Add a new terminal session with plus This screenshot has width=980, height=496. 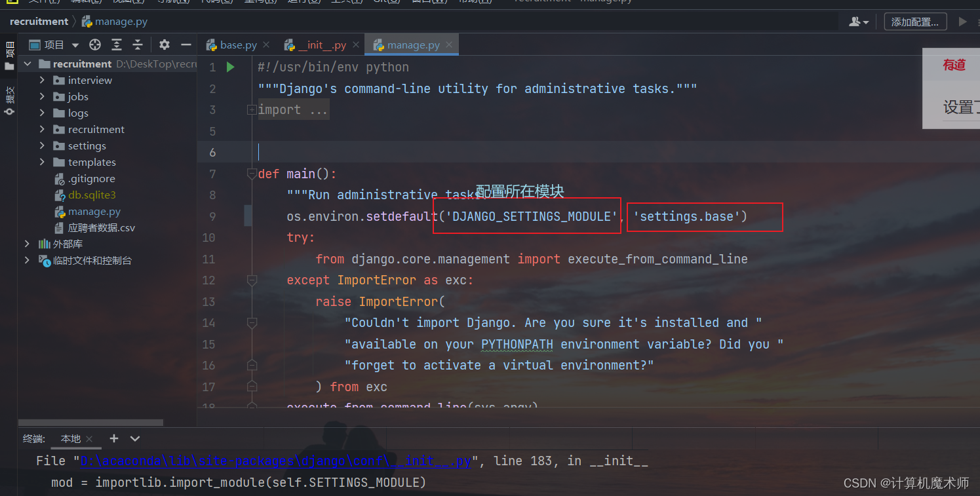pos(114,438)
